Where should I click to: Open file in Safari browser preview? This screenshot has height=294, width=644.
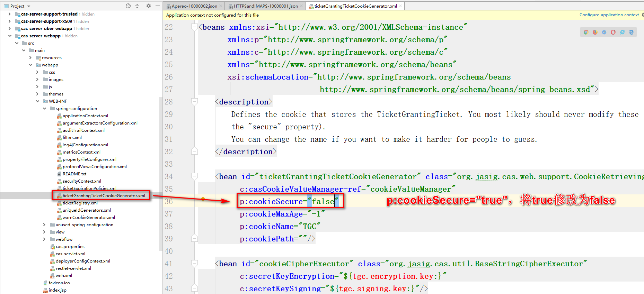[x=604, y=32]
